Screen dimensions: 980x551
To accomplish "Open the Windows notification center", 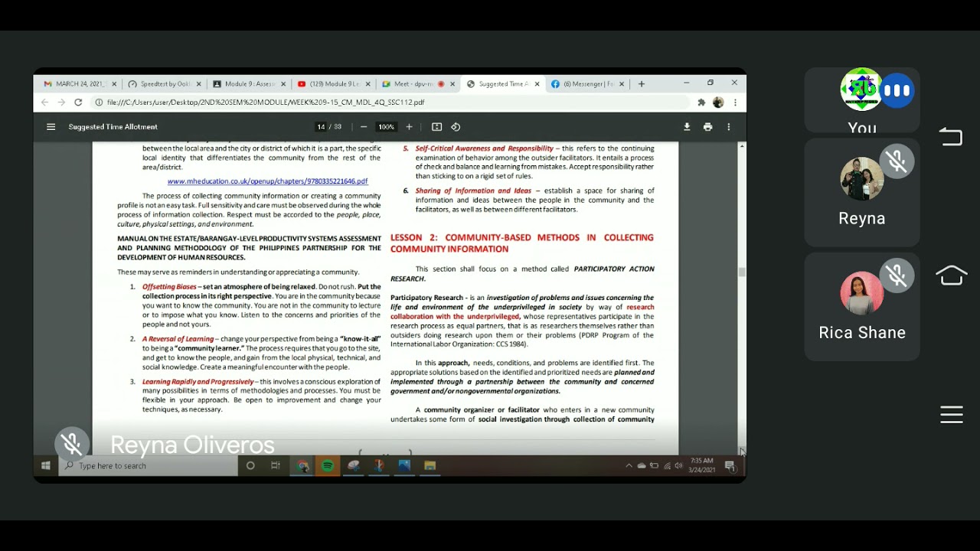I will click(730, 465).
